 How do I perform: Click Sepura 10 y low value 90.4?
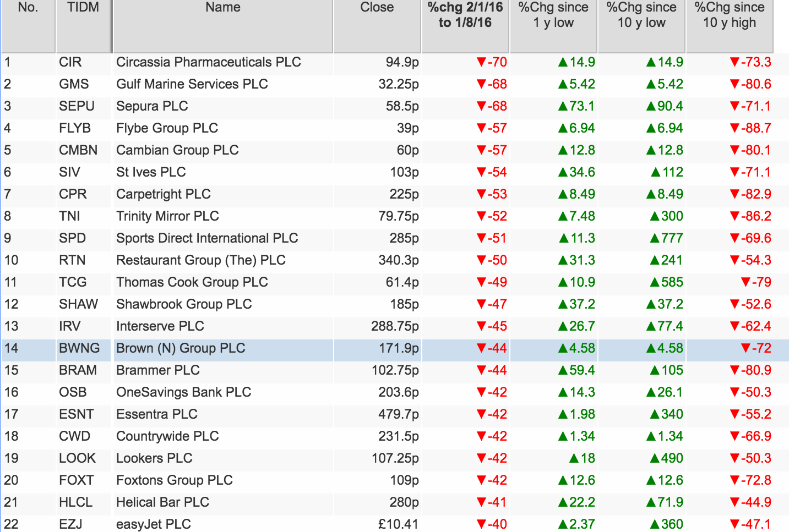pos(665,106)
